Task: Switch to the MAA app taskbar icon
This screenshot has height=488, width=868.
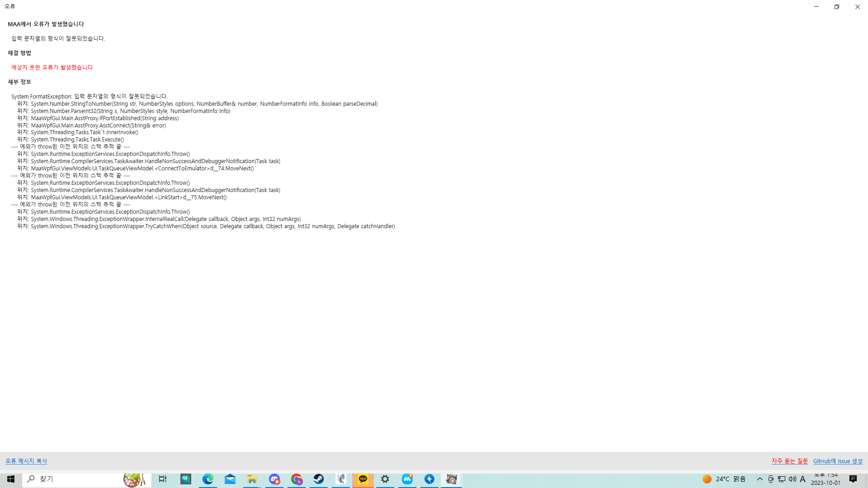Action: click(x=451, y=479)
